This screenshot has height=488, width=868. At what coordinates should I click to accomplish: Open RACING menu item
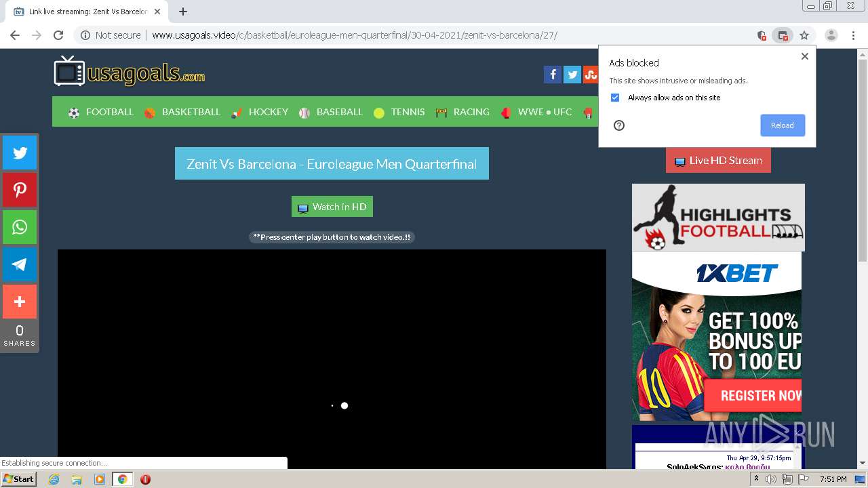[x=462, y=112]
